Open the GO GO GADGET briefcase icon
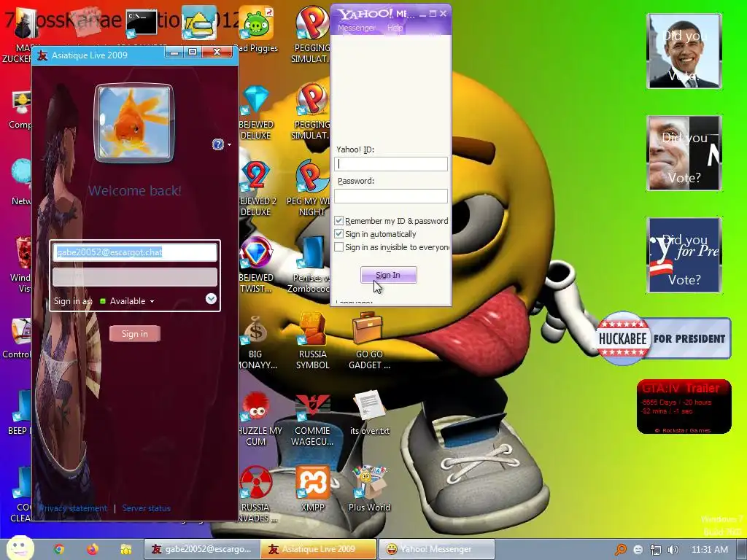The image size is (747, 560). tap(368, 329)
